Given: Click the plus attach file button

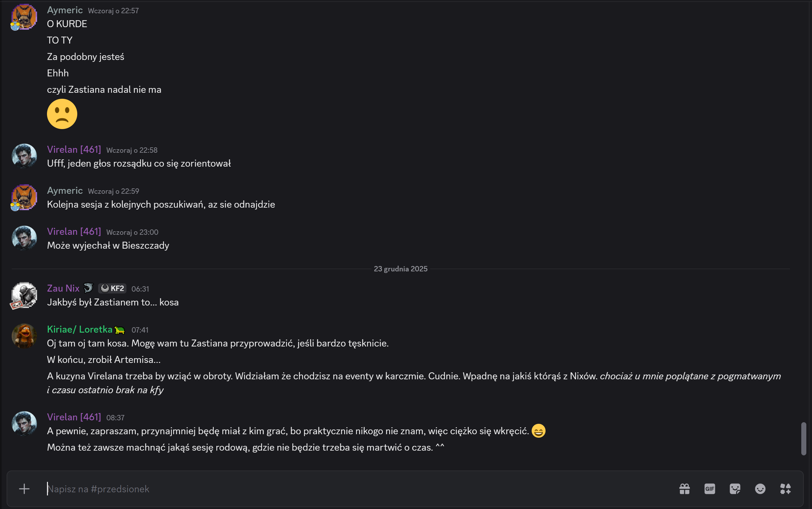Looking at the screenshot, I should click(x=24, y=489).
